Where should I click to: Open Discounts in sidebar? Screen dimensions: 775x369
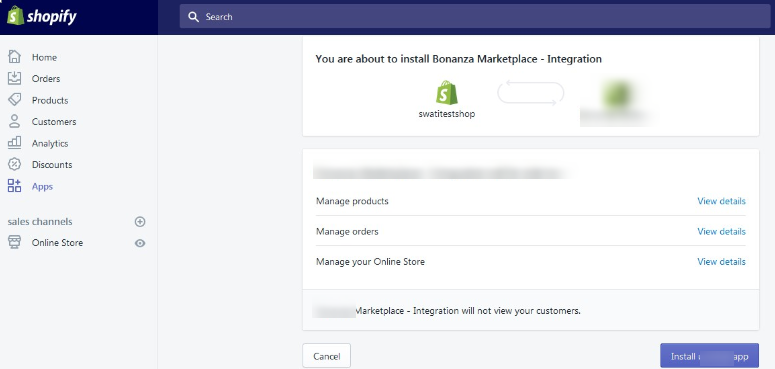52,164
